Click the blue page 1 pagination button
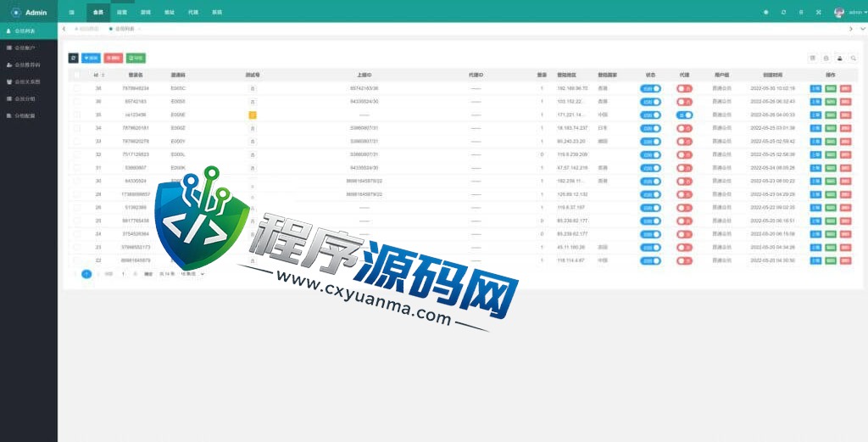This screenshot has width=868, height=442. point(86,274)
